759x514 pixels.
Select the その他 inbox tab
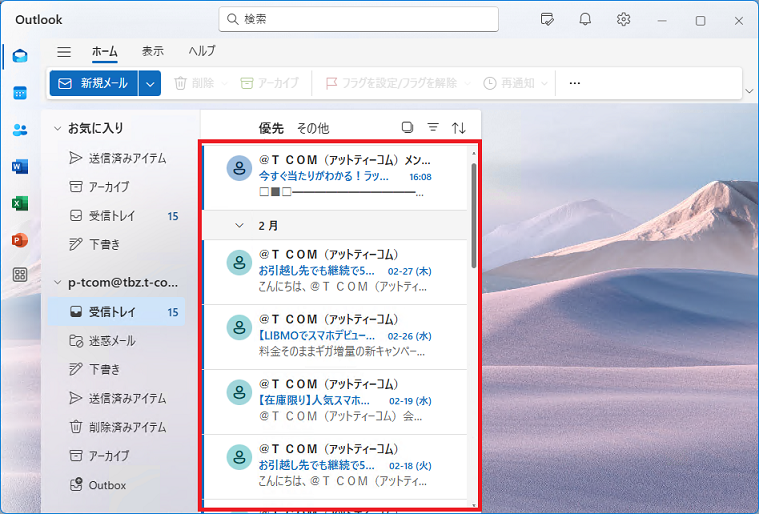(313, 128)
